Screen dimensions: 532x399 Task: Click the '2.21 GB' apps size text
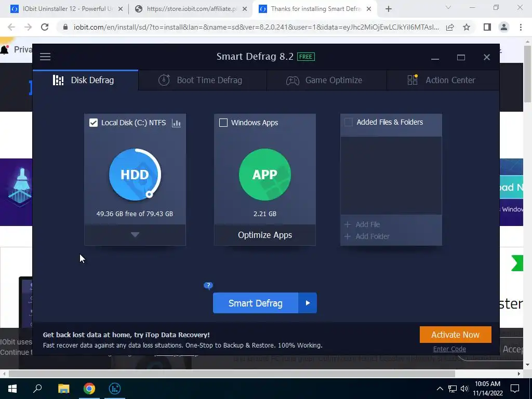(264, 214)
